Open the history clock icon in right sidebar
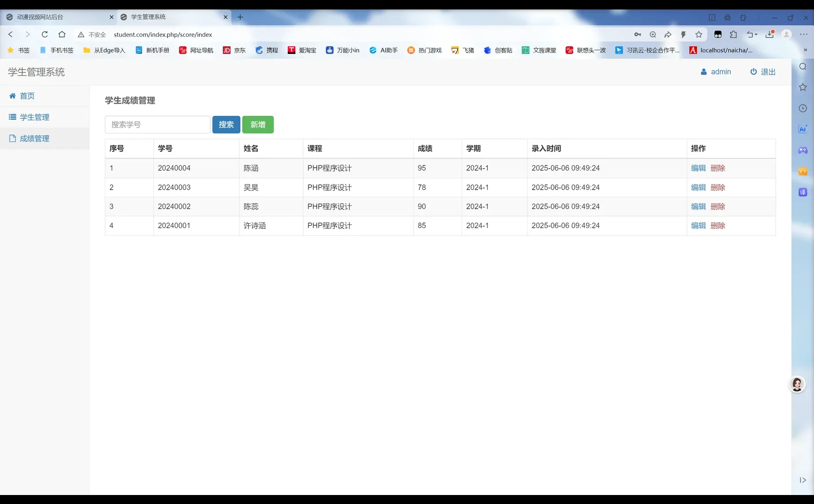The height and width of the screenshot is (504, 814). point(803,108)
